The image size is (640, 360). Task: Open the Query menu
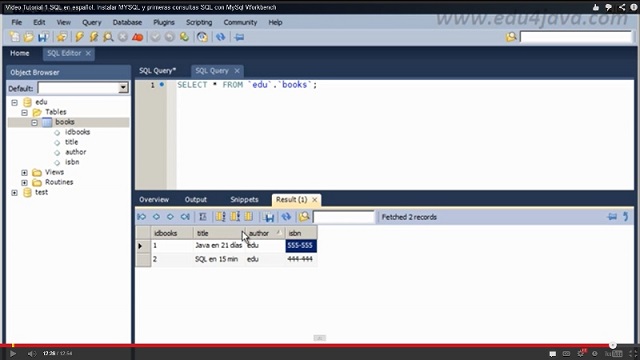tap(91, 22)
